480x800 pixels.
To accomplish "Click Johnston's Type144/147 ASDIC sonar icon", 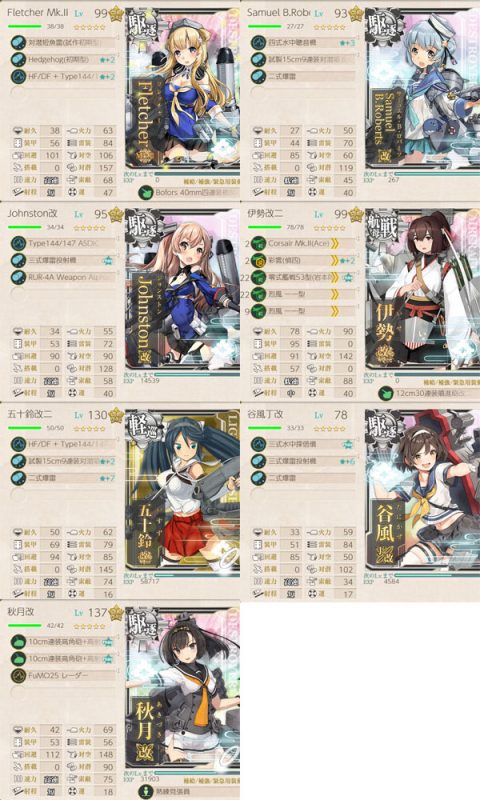I will coord(18,243).
